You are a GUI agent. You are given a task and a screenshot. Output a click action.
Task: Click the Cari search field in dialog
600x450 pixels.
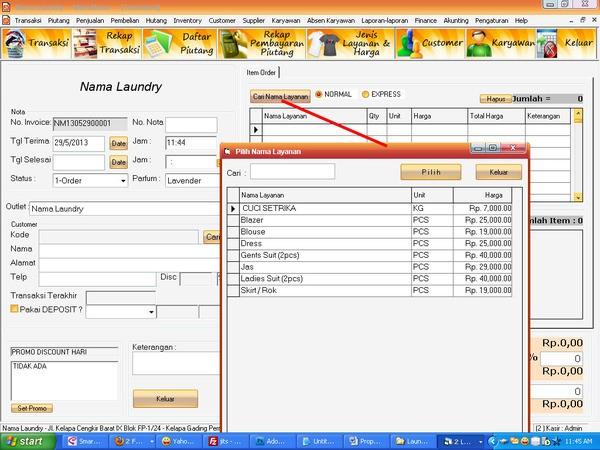(292, 172)
